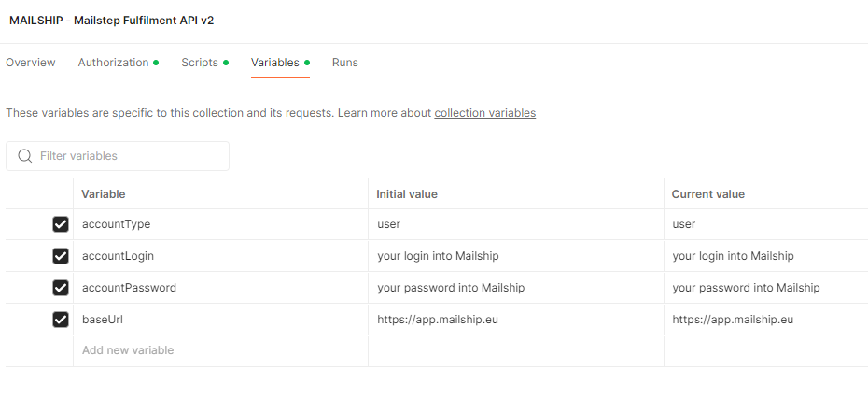This screenshot has width=868, height=399.
Task: Edit the accountLogin current value cell
Action: pos(765,256)
